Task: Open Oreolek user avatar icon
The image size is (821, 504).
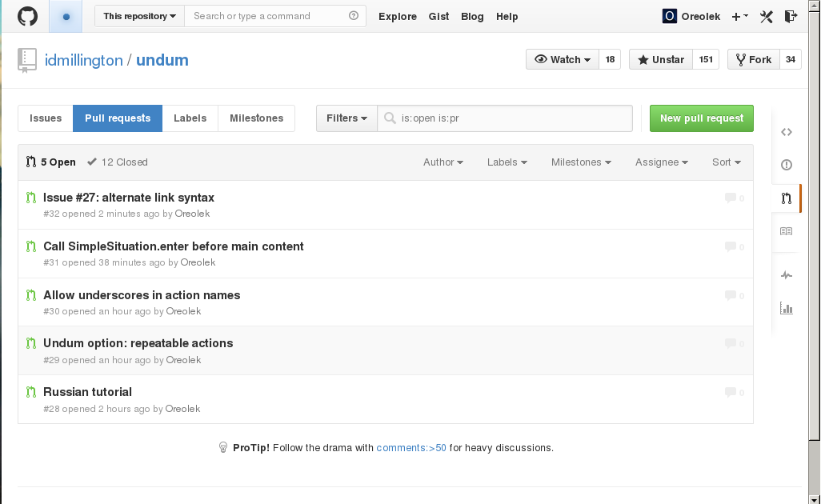Action: pyautogui.click(x=669, y=16)
